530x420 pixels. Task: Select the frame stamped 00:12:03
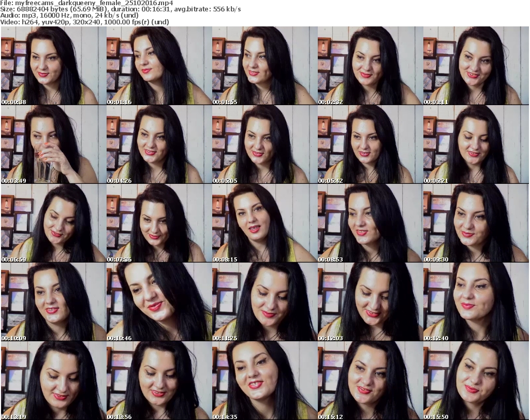(370, 302)
